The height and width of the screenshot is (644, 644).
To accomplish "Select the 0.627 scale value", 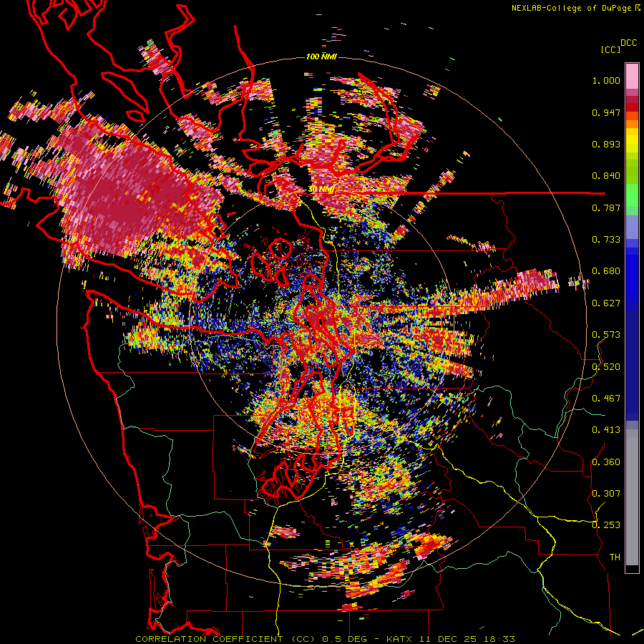I will coord(606,303).
